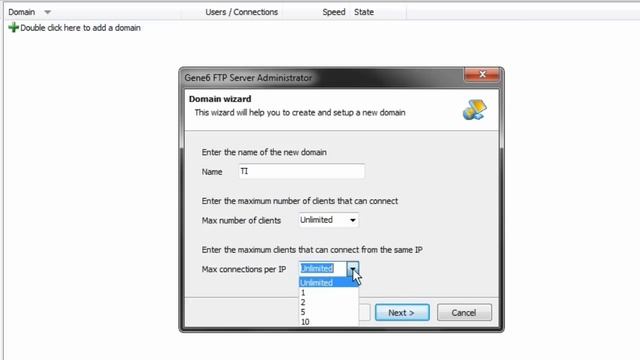
Task: Click 'Double click here to add a domain'
Action: click(x=80, y=28)
